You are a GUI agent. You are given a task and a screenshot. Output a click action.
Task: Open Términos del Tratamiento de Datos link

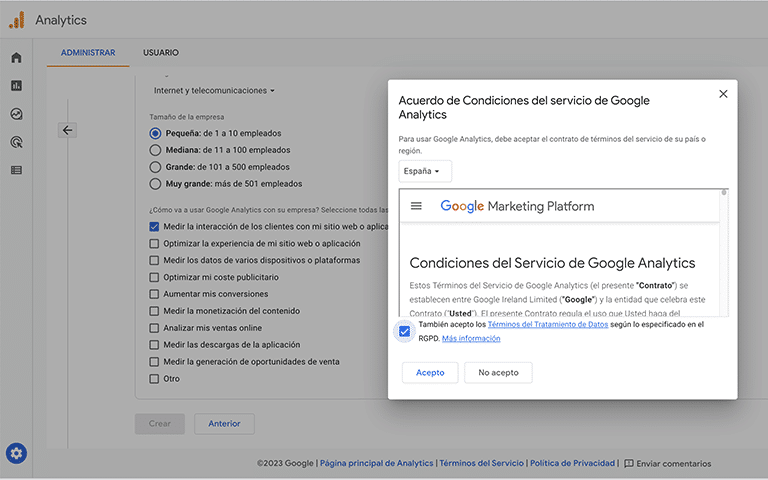[x=548, y=324]
